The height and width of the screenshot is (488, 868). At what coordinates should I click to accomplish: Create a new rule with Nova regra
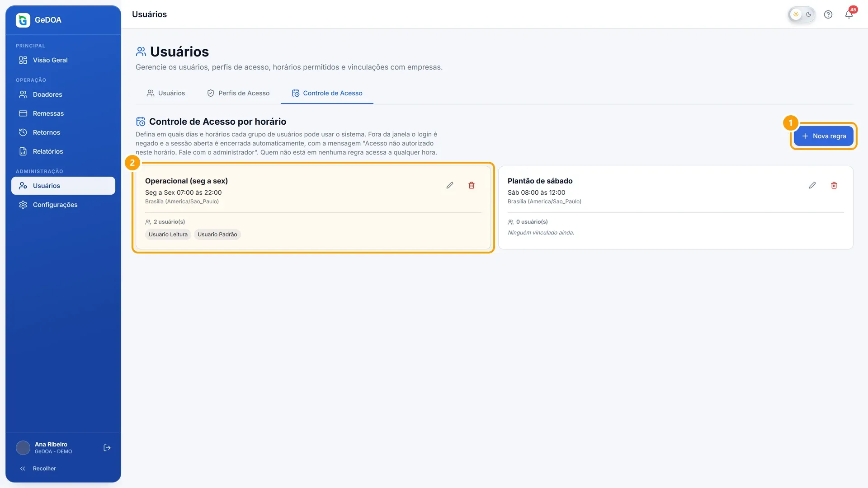(x=823, y=136)
